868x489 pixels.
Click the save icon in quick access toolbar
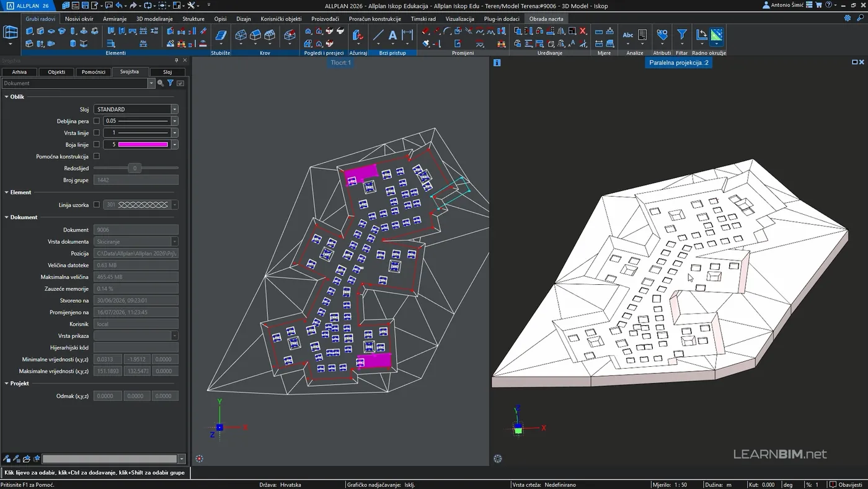click(86, 6)
